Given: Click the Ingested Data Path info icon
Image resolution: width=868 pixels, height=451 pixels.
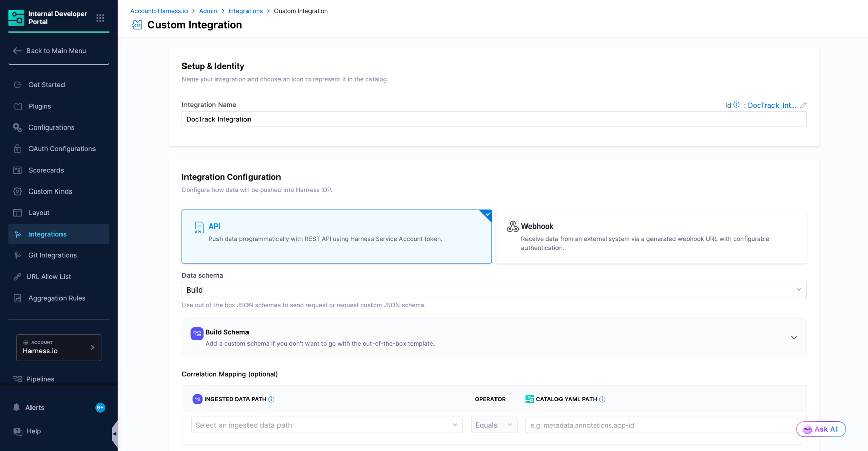Looking at the screenshot, I should 271,399.
